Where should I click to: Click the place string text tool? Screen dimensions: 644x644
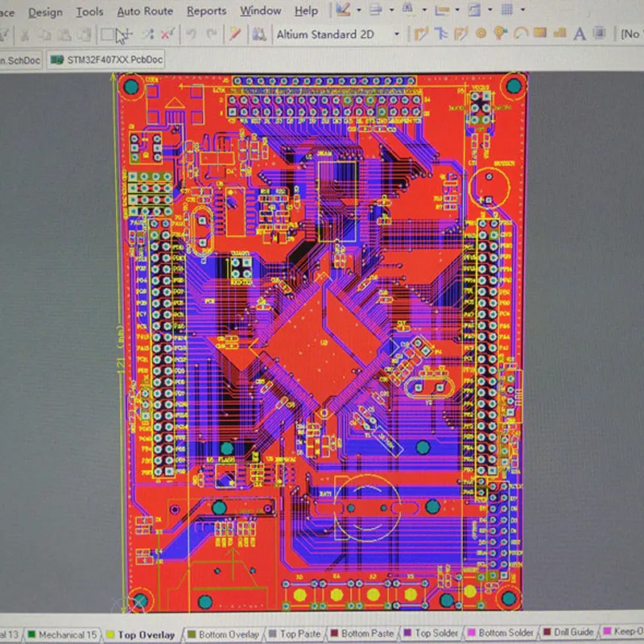pyautogui.click(x=579, y=34)
